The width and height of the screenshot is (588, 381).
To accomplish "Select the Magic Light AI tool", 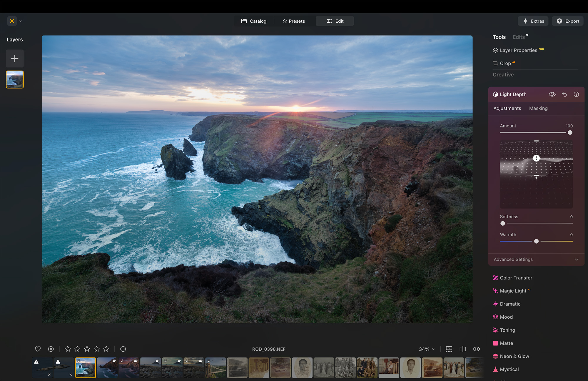I will (514, 291).
